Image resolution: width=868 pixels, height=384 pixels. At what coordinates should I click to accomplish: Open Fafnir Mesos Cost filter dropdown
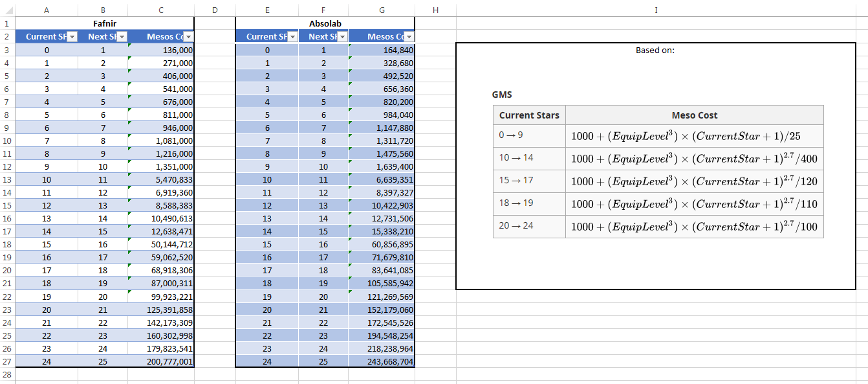pos(189,37)
